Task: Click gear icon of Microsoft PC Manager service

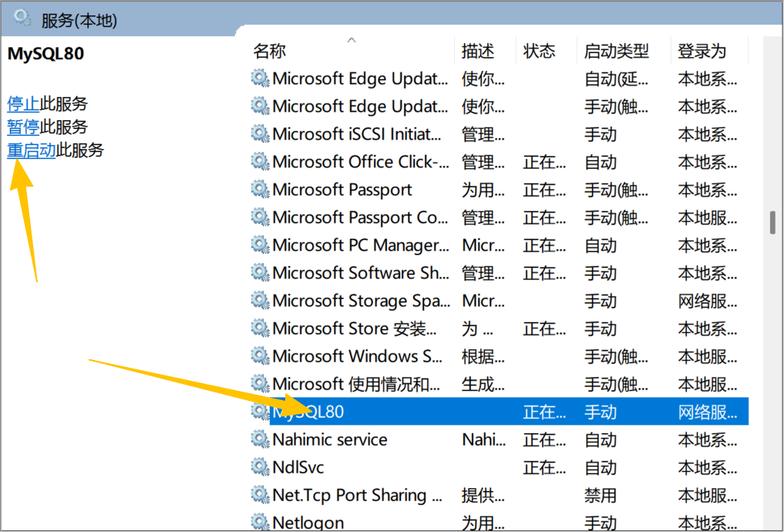Action: pos(260,245)
